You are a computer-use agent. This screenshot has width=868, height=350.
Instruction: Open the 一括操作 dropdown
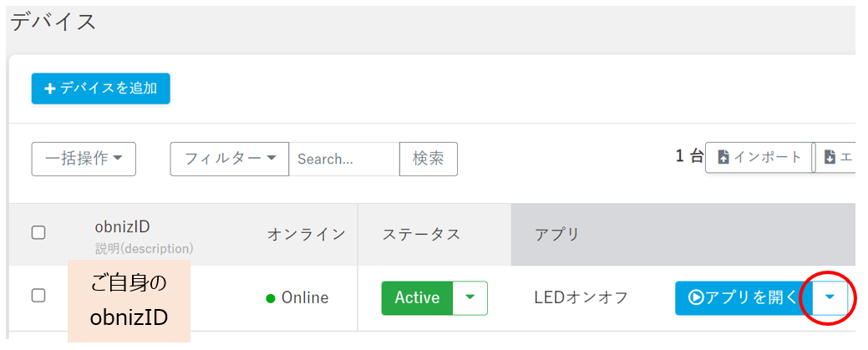pos(84,159)
